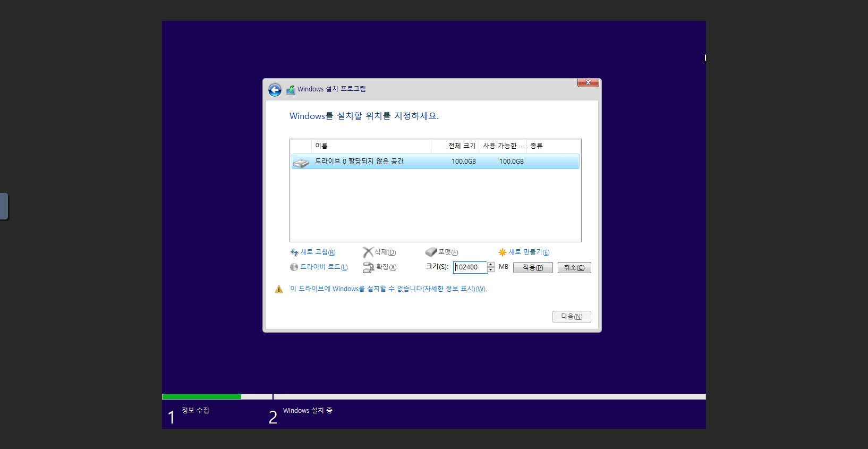The image size is (868, 449).
Task: Click the load driver (드라이버 로드) disc icon
Action: click(x=294, y=267)
